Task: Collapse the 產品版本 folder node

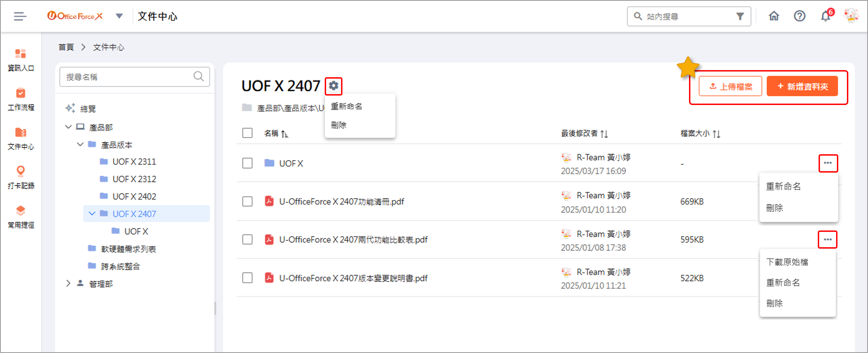Action: 80,144
